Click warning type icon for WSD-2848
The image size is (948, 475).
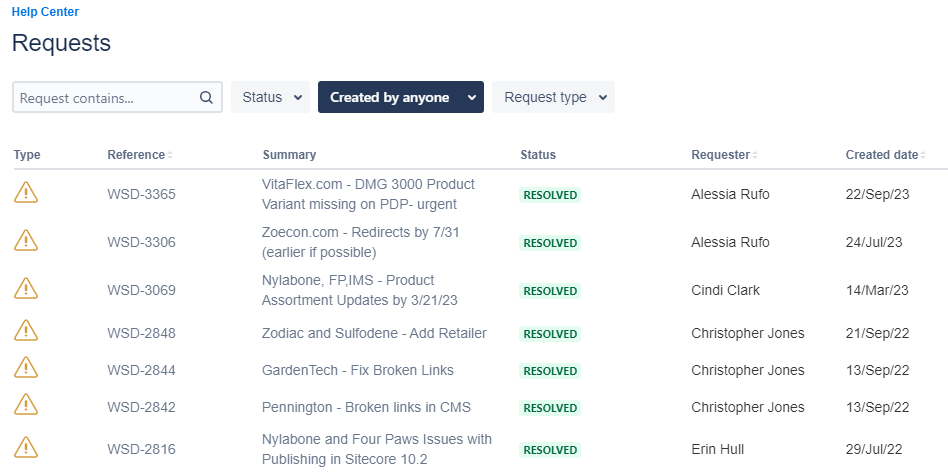point(26,331)
